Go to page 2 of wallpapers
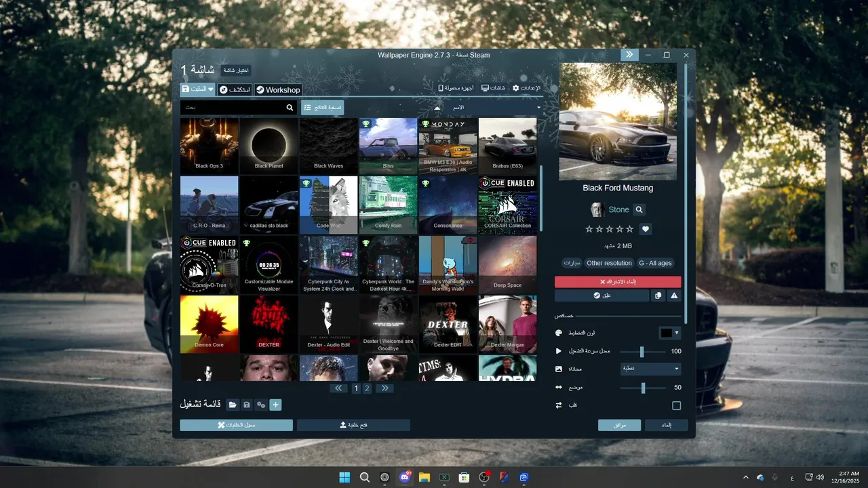Image resolution: width=868 pixels, height=488 pixels. [367, 388]
